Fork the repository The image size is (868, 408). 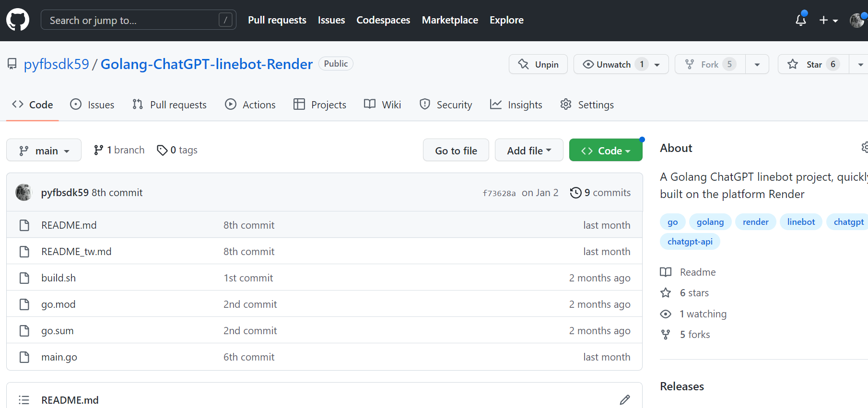point(710,64)
